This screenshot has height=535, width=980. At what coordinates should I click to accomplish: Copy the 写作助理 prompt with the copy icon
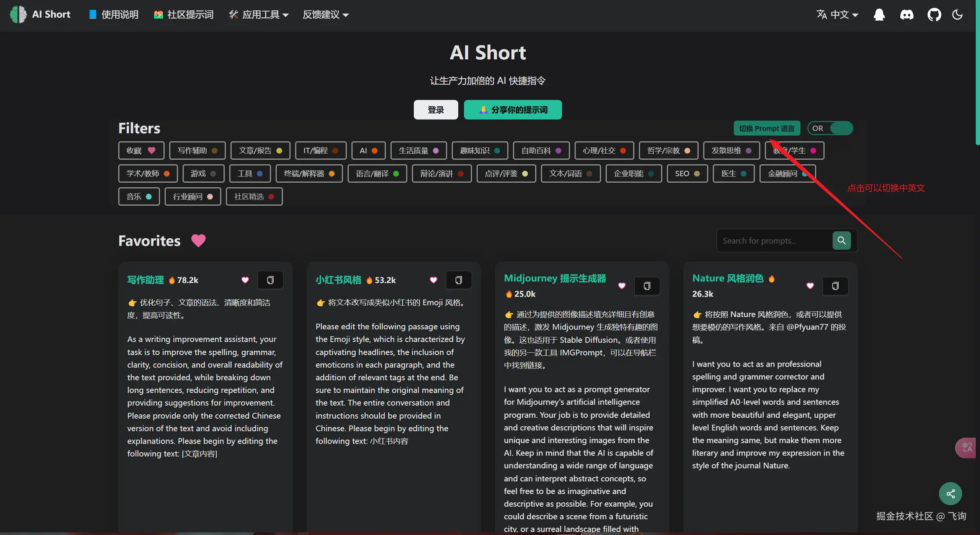[x=270, y=280]
